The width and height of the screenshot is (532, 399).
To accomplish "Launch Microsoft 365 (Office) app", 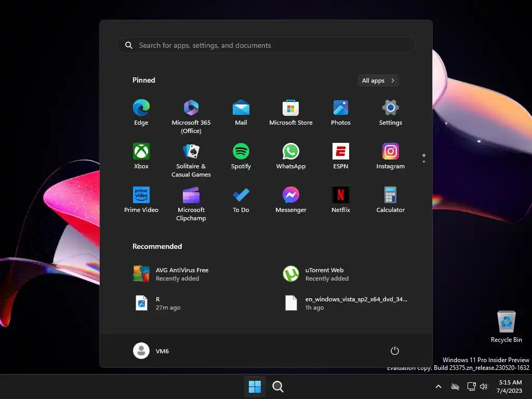I will pyautogui.click(x=191, y=117).
